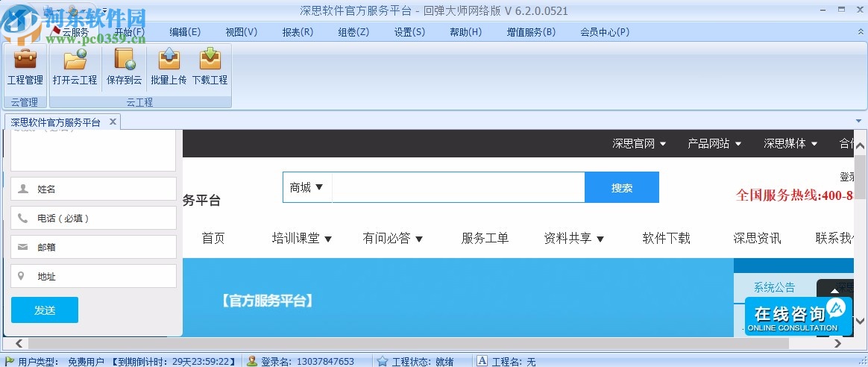Expand the 有问必答 nav dropdown
Viewport: 868px width, 367px height.
pos(392,238)
